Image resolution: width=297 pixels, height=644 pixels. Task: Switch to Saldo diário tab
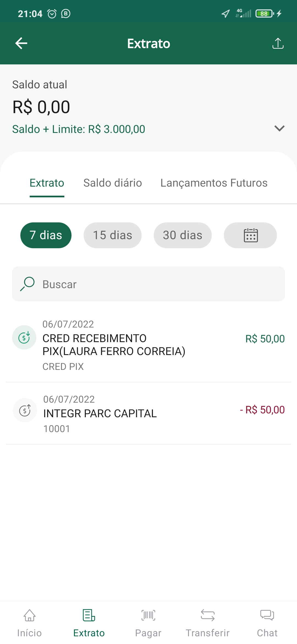(x=113, y=183)
